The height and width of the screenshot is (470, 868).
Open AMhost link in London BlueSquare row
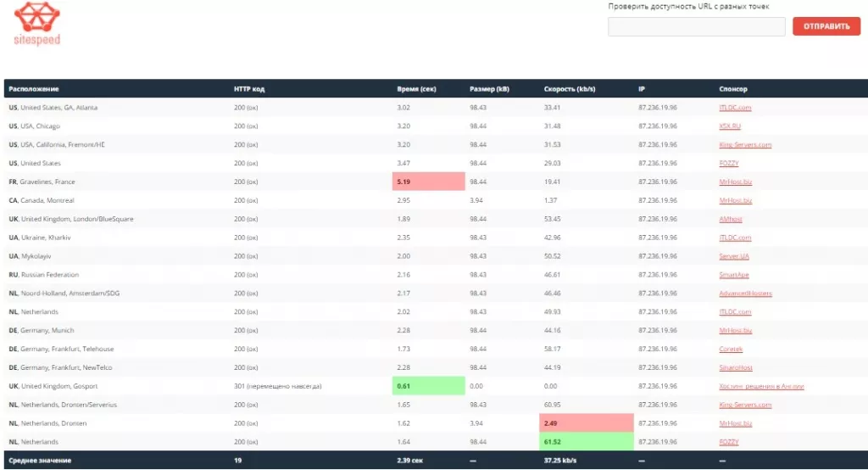point(730,219)
